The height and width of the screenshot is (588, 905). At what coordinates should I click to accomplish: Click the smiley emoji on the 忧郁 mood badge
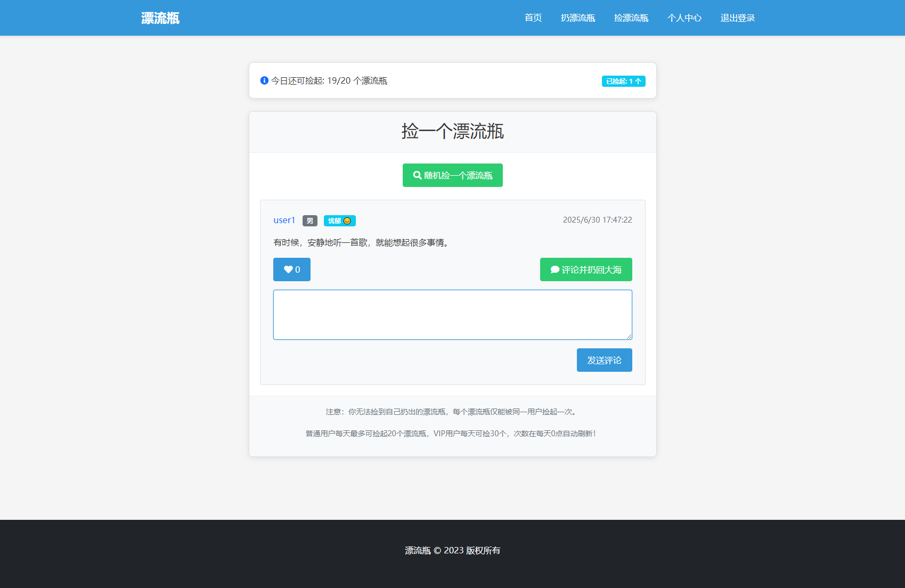(x=348, y=220)
